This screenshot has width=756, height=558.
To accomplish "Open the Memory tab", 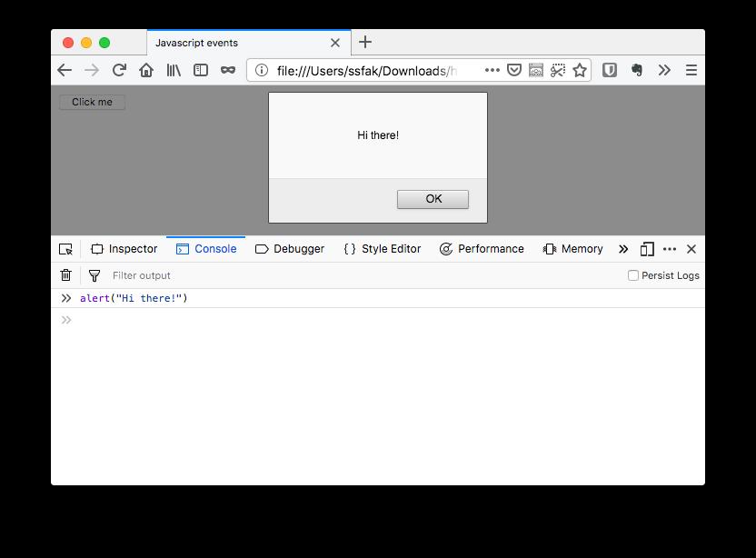I will pyautogui.click(x=572, y=249).
